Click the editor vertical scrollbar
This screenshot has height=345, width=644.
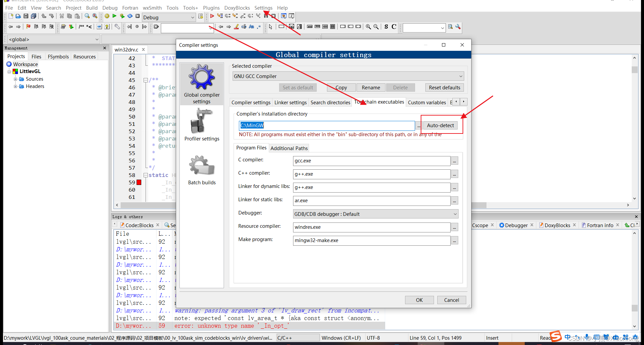point(634,128)
